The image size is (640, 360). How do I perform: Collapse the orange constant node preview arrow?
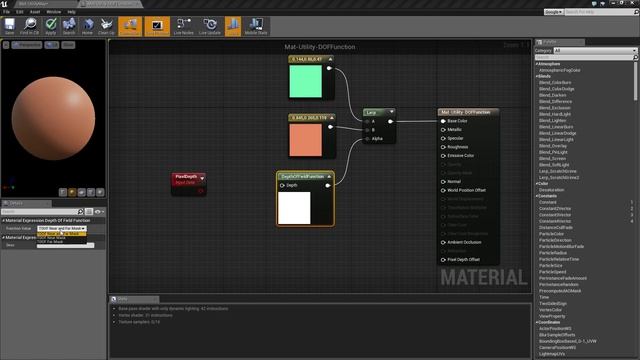tap(331, 118)
